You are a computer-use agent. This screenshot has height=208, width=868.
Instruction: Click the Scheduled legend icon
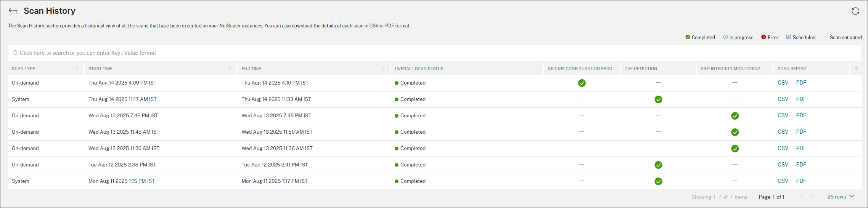[789, 37]
